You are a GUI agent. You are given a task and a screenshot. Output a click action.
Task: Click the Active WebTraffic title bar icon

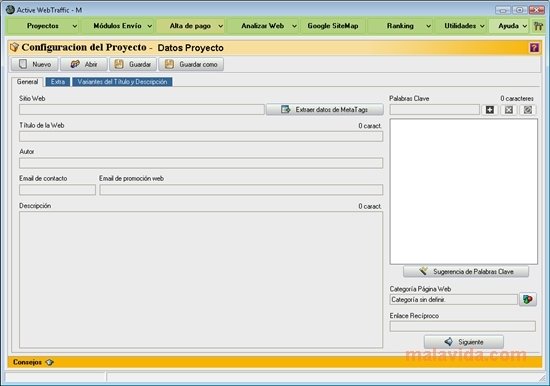(10, 10)
